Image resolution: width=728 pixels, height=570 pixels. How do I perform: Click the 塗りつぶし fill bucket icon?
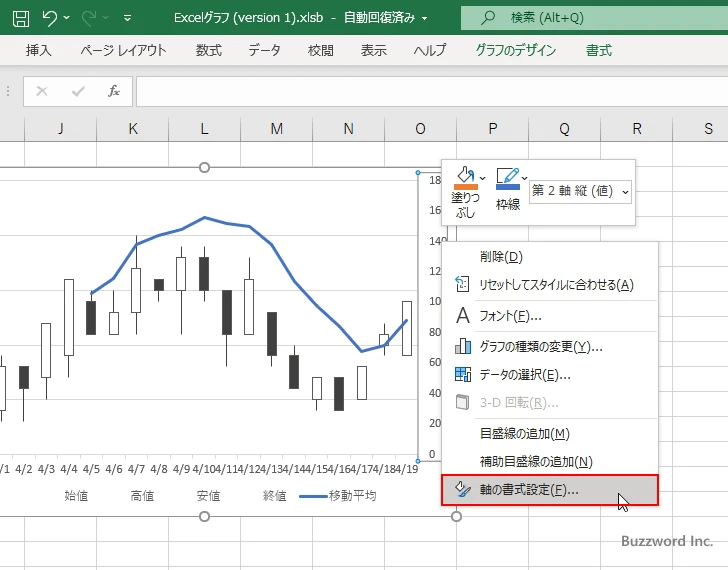(x=465, y=179)
